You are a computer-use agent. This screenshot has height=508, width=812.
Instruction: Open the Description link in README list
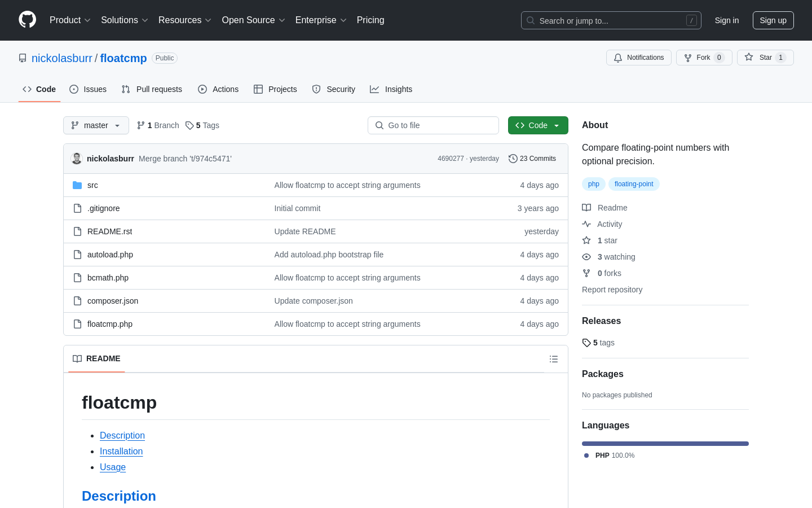click(x=122, y=435)
